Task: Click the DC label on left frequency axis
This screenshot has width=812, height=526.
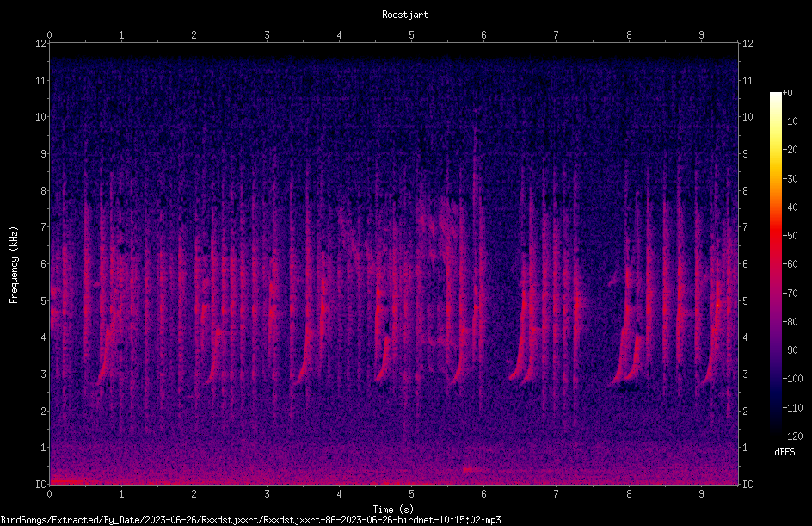Action: point(41,485)
